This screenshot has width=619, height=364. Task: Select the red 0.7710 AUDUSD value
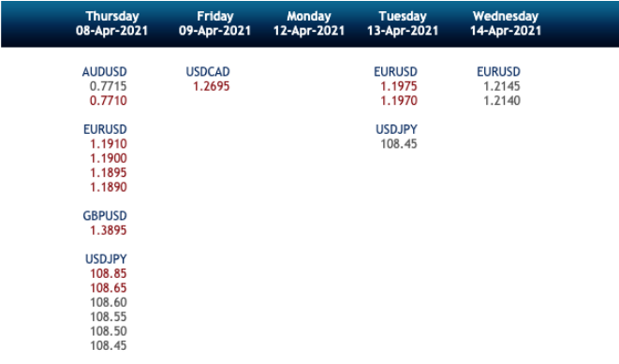109,100
